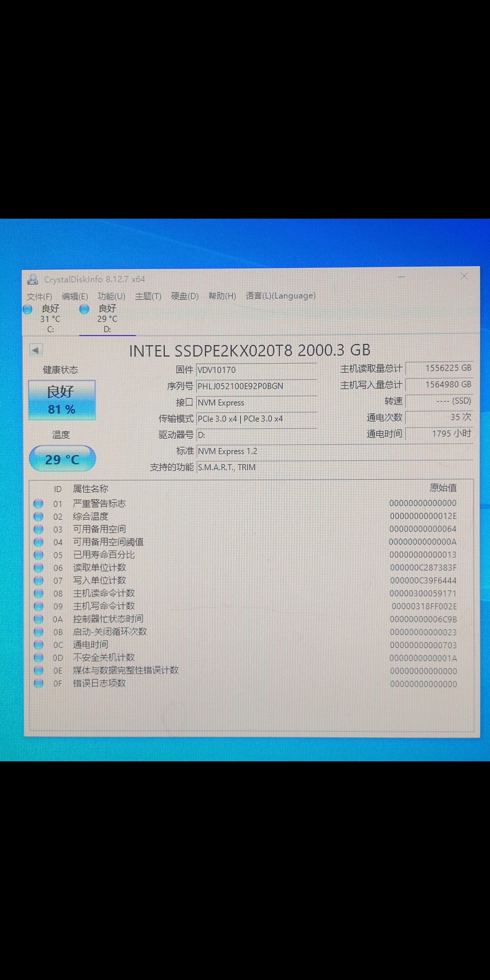Click the firmware field VDV10170
This screenshot has height=980, width=490.
click(x=257, y=370)
